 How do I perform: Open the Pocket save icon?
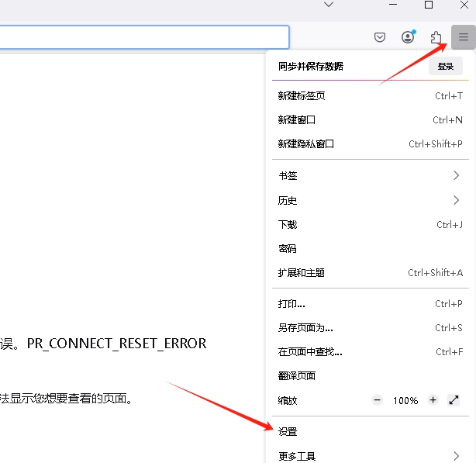(x=380, y=37)
